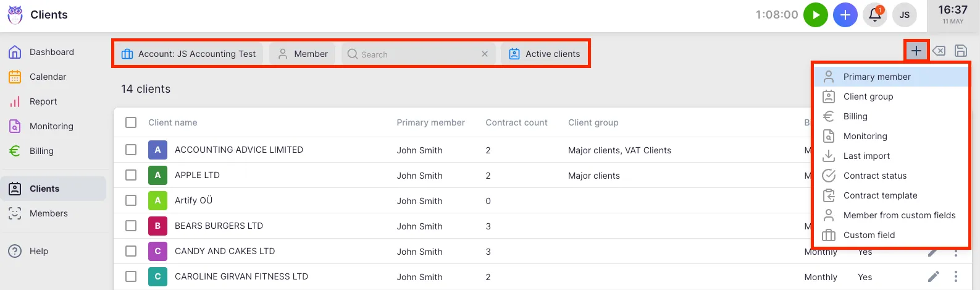Expand the Member filter dropdown

click(x=303, y=54)
